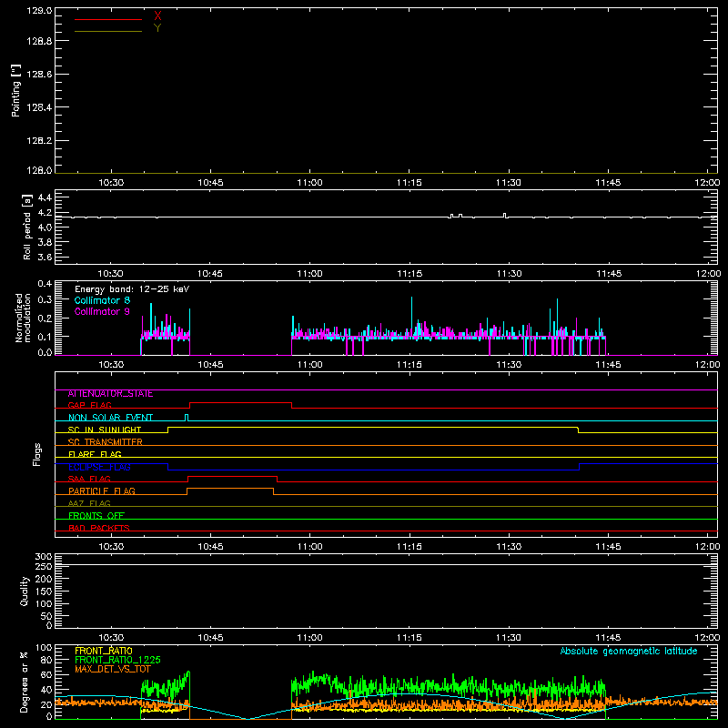
Task: Select the FRONT_RATIO_1225 legend entry
Action: click(x=117, y=660)
